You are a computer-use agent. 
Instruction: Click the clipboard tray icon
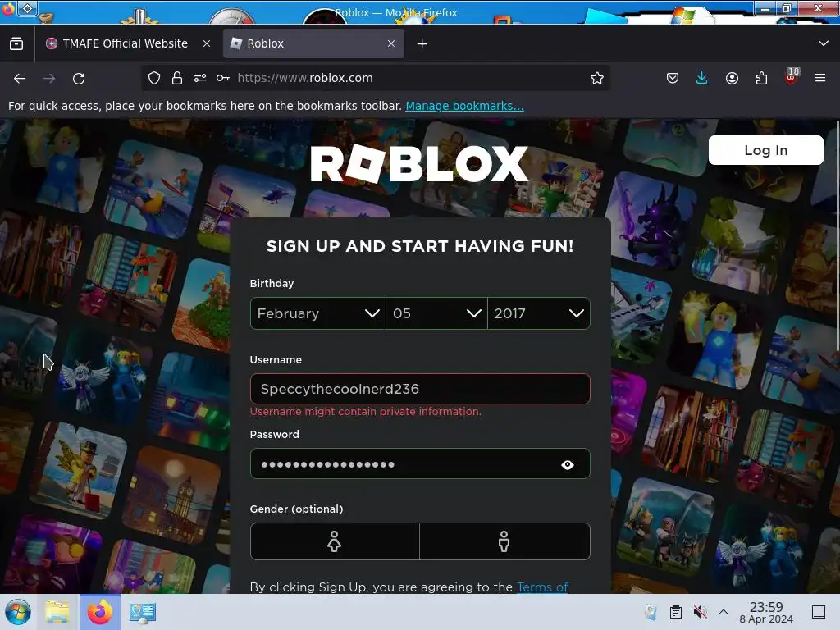coord(676,612)
